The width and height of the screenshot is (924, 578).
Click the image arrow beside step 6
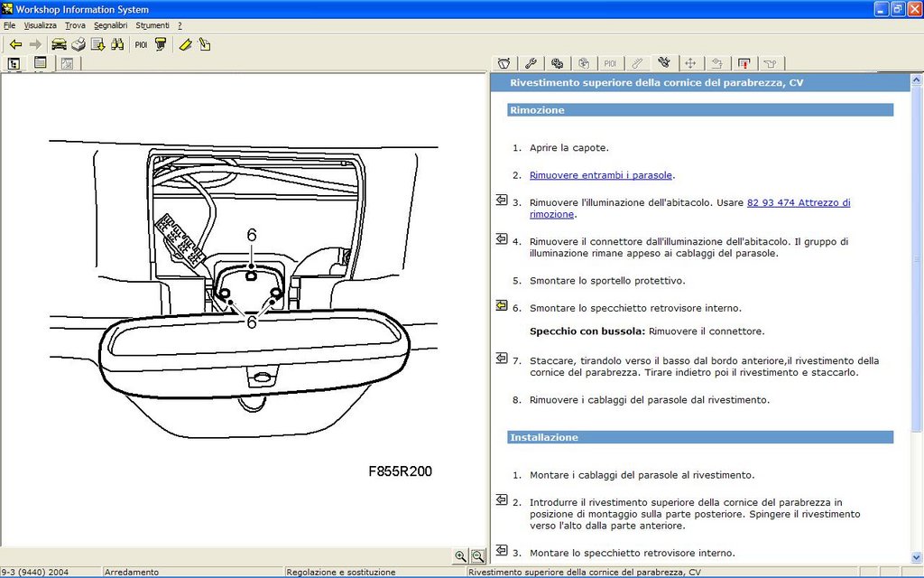pos(502,306)
